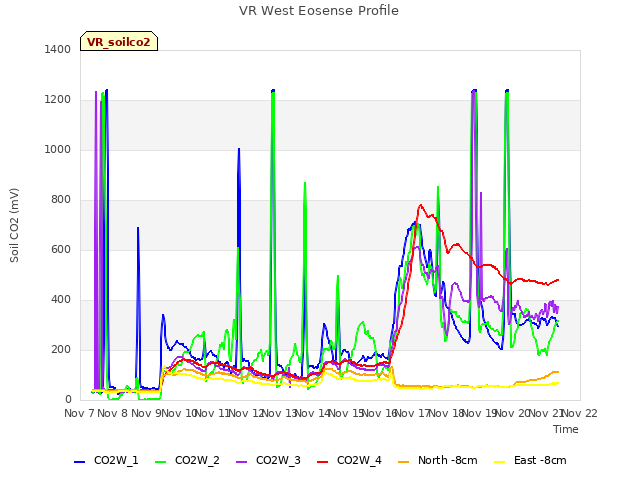Click the 200 y-axis tick label
This screenshot has width=640, height=480.
coord(61,350)
